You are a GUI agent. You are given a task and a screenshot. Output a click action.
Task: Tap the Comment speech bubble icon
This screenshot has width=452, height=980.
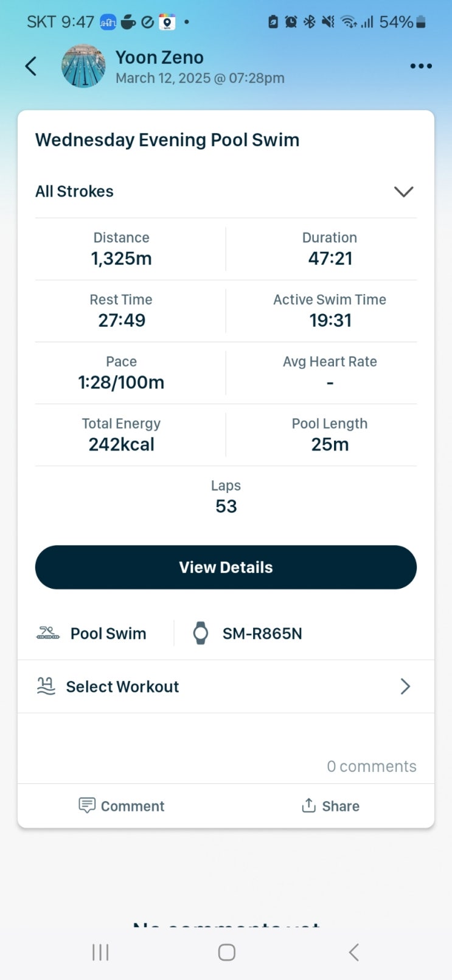87,806
